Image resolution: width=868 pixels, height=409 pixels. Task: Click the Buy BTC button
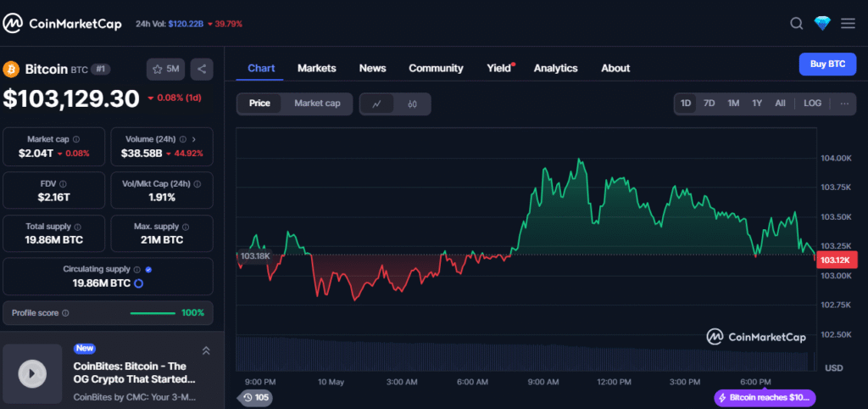pyautogui.click(x=827, y=64)
